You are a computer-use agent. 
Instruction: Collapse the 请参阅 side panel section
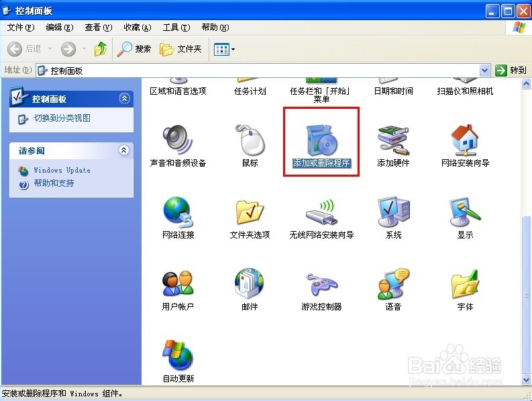[x=124, y=150]
